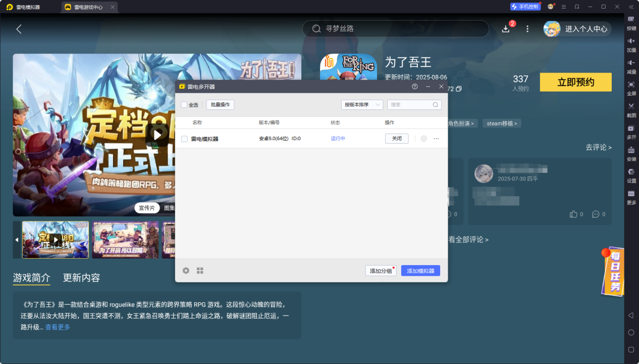Select the 更新内容 tab
639x364 pixels.
point(81,278)
